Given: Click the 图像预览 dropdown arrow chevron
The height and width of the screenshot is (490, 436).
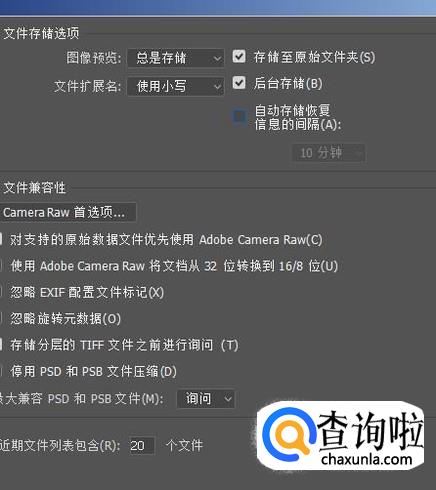Looking at the screenshot, I should click(x=217, y=59).
